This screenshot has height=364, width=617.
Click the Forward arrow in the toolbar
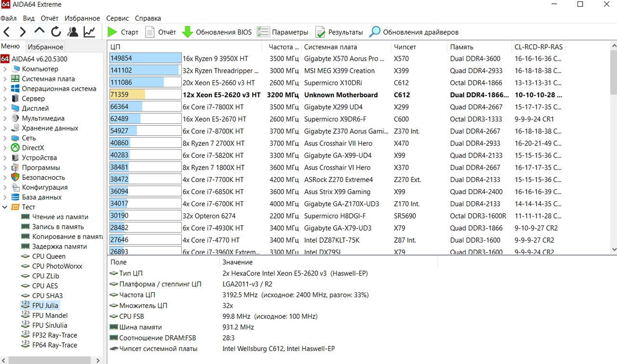23,32
